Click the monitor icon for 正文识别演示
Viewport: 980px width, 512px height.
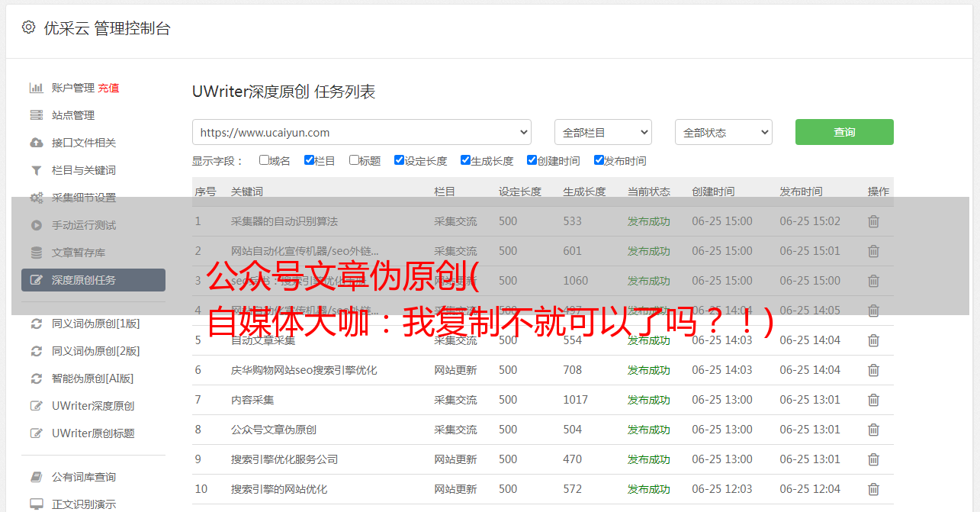coord(36,504)
